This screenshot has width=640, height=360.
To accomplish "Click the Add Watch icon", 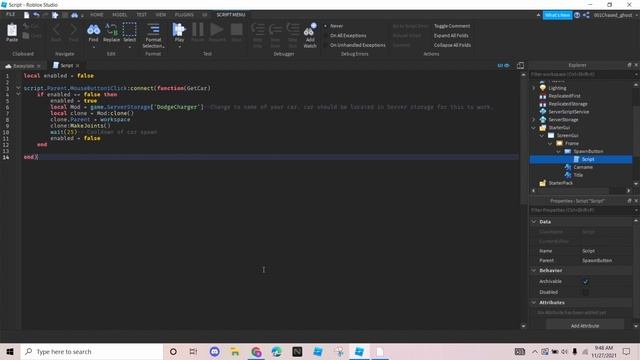I will point(310,29).
